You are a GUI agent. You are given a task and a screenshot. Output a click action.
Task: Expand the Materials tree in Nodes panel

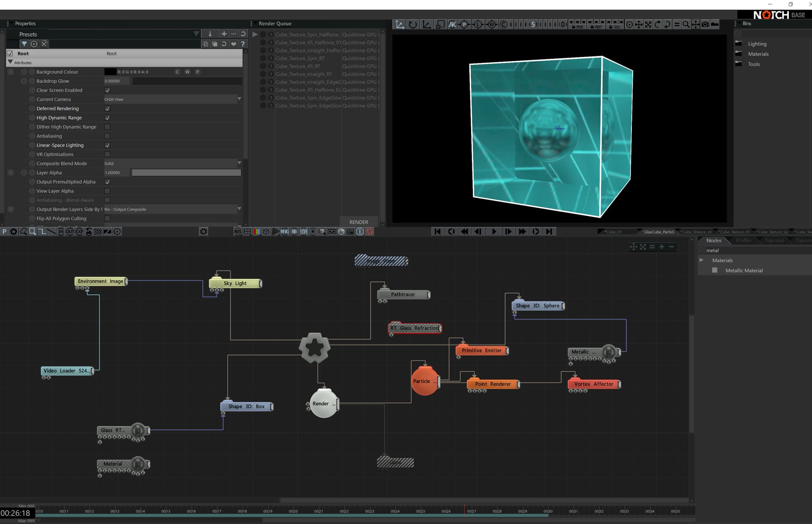tap(701, 260)
